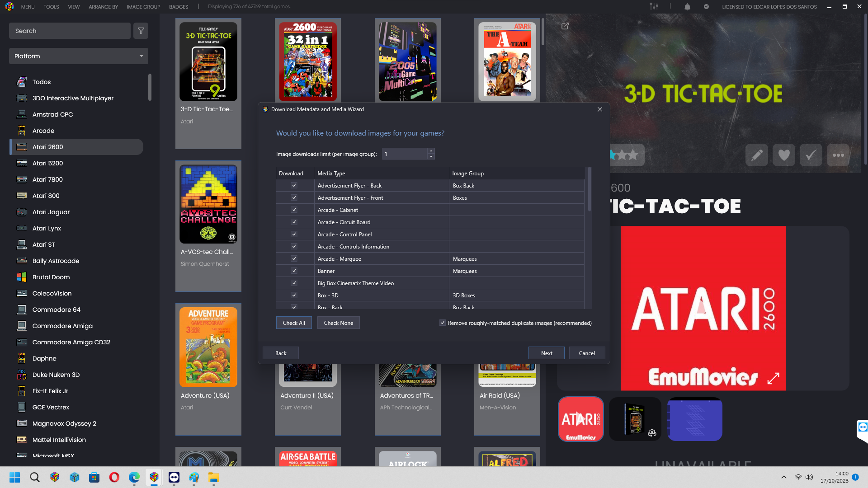Click the Fix-It Felix Jr platform icon

[x=22, y=391]
